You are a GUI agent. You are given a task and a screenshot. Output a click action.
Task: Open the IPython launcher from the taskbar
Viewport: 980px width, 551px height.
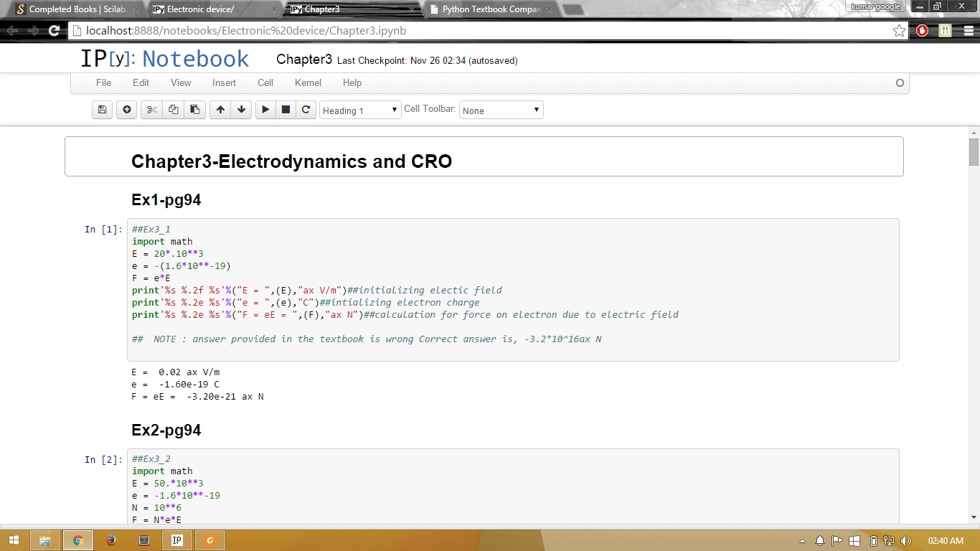tap(176, 539)
